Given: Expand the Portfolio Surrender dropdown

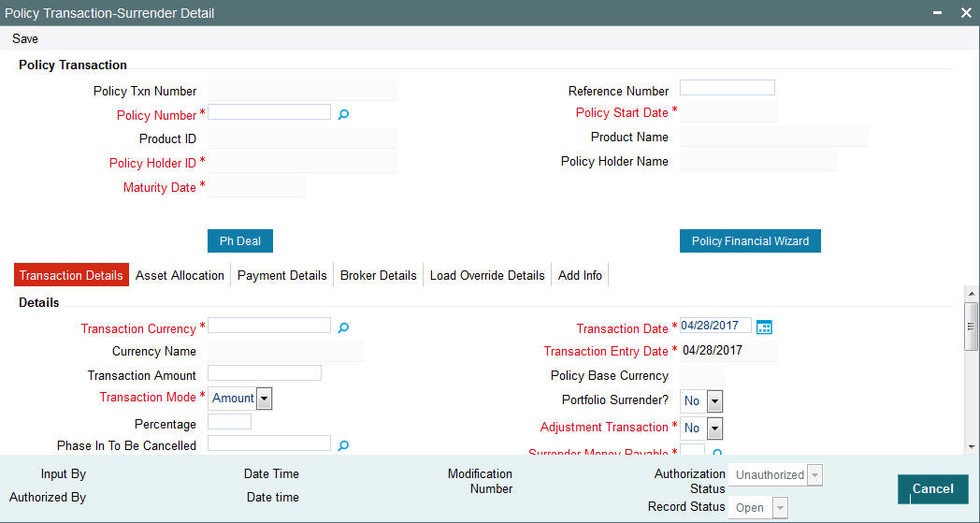Looking at the screenshot, I should [715, 401].
